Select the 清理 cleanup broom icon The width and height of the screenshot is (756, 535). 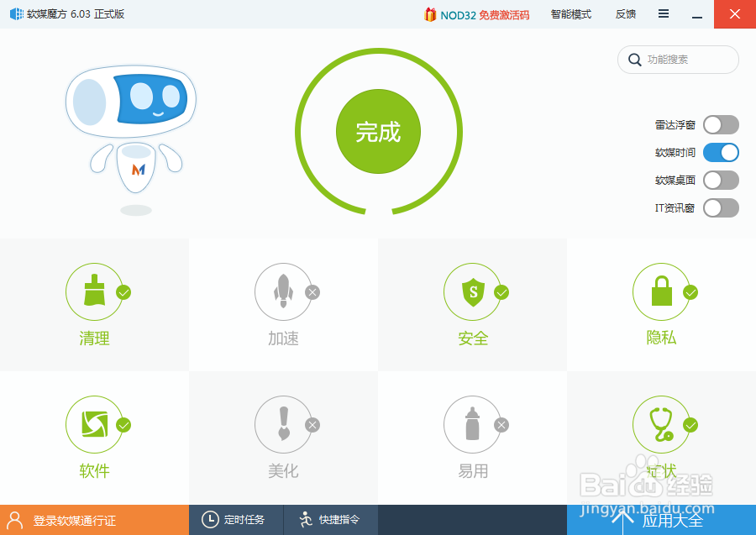click(x=92, y=291)
